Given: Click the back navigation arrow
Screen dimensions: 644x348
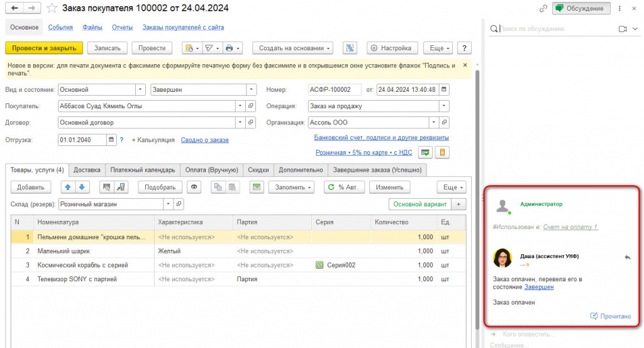Looking at the screenshot, I should click(x=14, y=8).
